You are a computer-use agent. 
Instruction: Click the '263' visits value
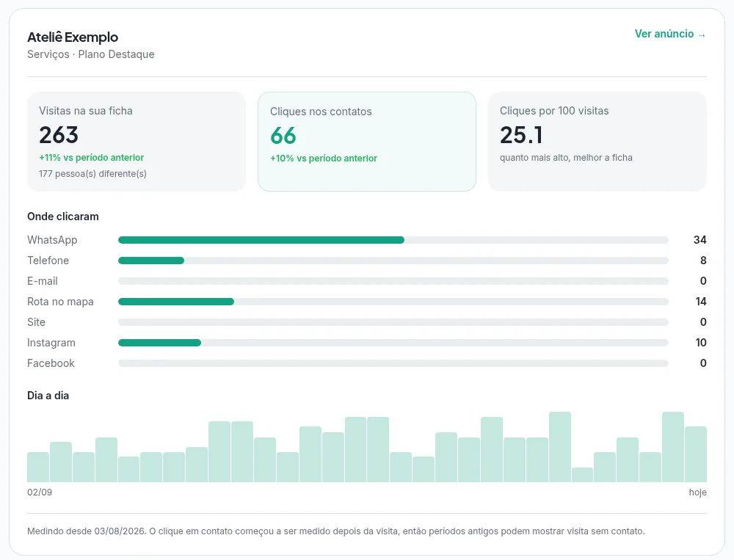pyautogui.click(x=59, y=135)
